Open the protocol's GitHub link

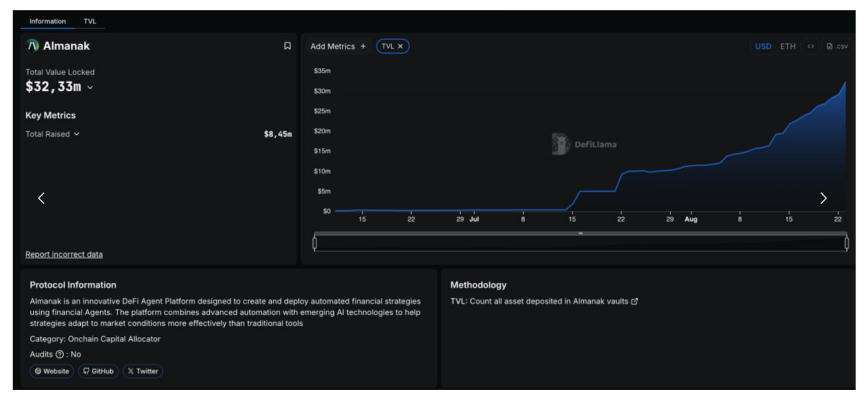point(98,371)
